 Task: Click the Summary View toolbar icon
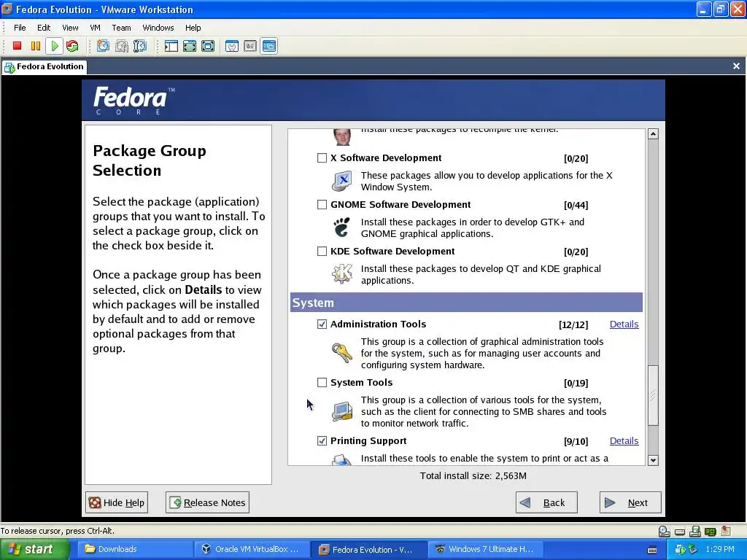click(232, 46)
